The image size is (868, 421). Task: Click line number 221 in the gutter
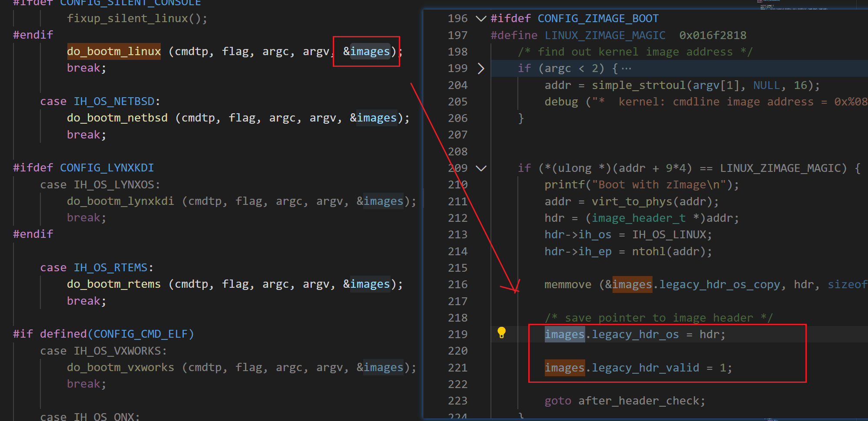click(457, 368)
